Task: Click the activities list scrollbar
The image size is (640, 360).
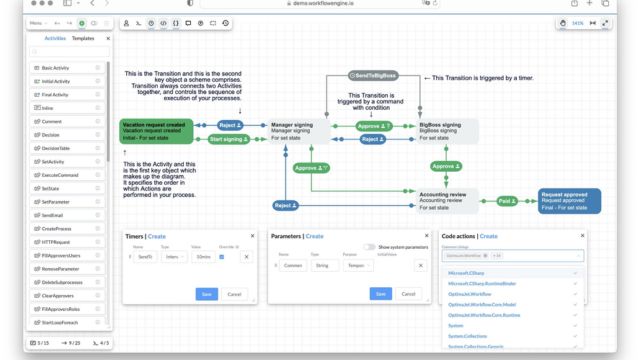Action: click(x=108, y=111)
